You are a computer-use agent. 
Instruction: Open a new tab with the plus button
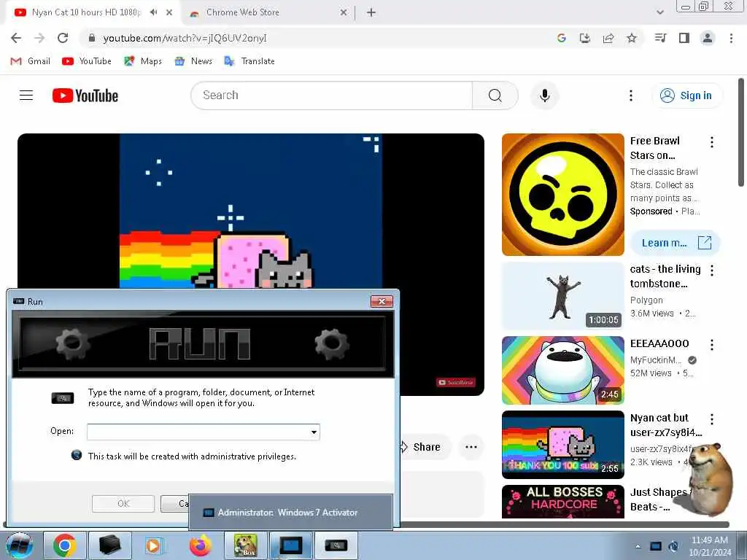coord(371,12)
